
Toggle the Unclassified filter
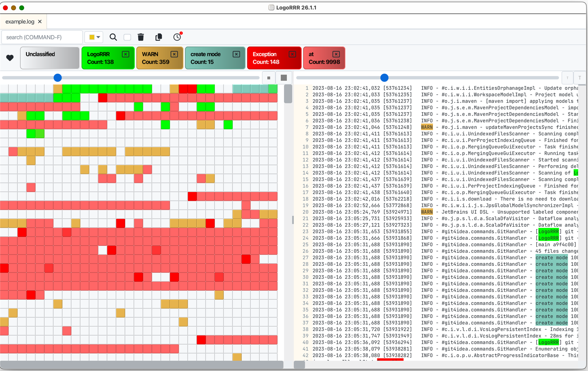(50, 58)
